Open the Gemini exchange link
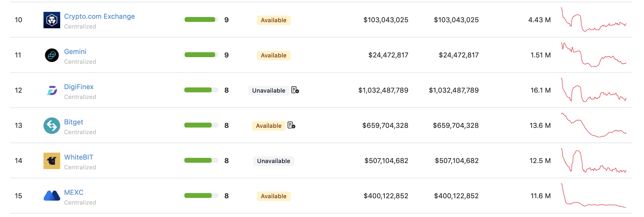The image size is (644, 217). [75, 52]
